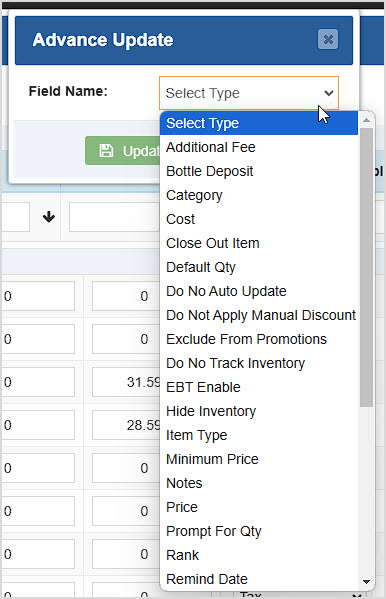Image resolution: width=386 pixels, height=599 pixels.
Task: Click the table cell showing 28.59
Action: coord(126,425)
